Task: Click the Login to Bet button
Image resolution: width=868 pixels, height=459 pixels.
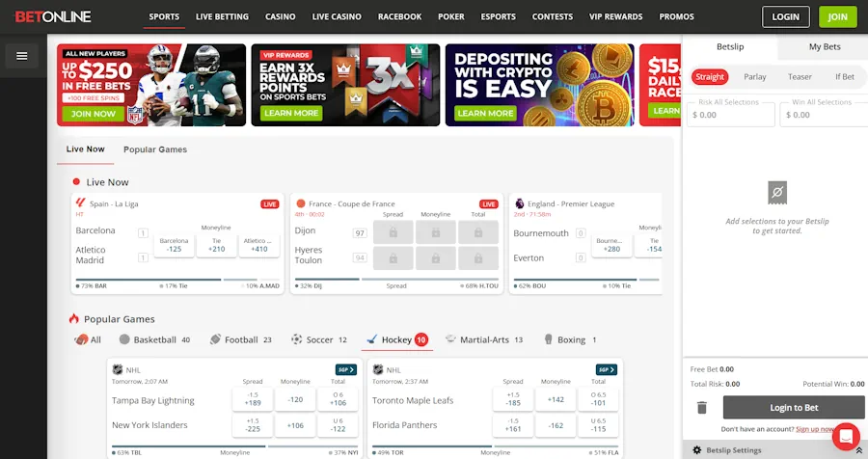Action: click(794, 408)
